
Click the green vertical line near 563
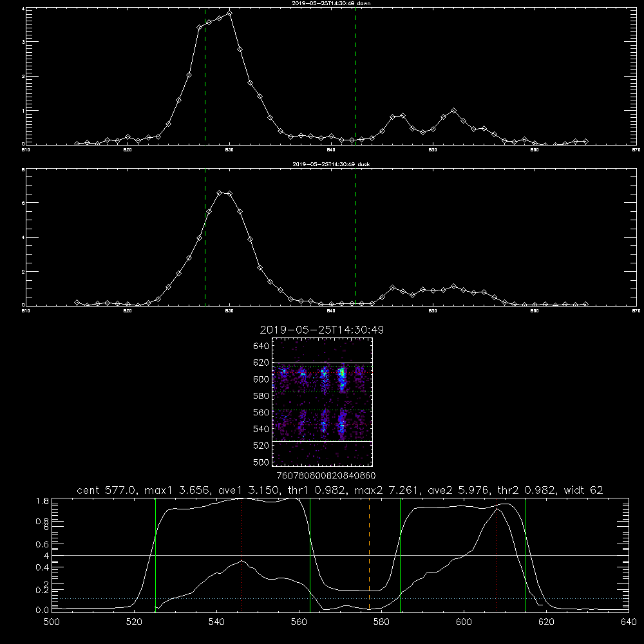click(x=310, y=555)
